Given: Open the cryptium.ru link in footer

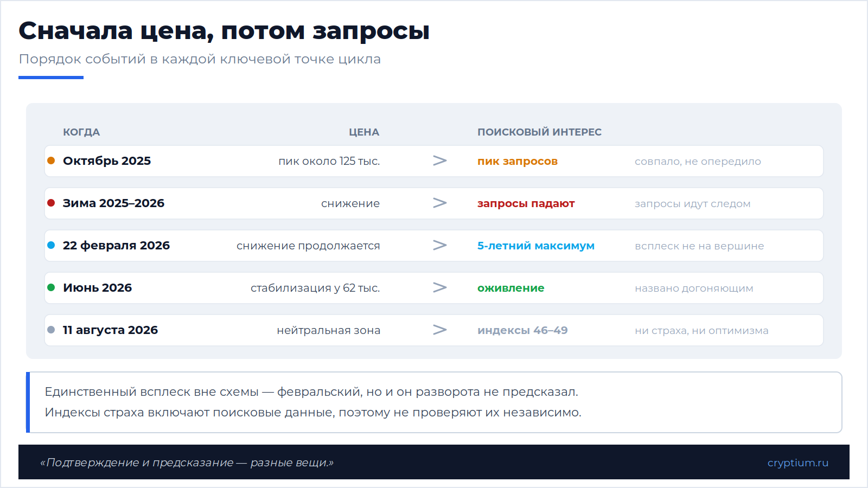Looking at the screenshot, I should (x=797, y=463).
